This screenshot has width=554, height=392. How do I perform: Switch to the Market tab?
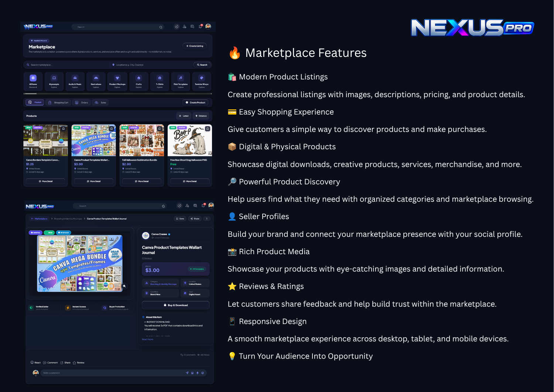pos(35,102)
